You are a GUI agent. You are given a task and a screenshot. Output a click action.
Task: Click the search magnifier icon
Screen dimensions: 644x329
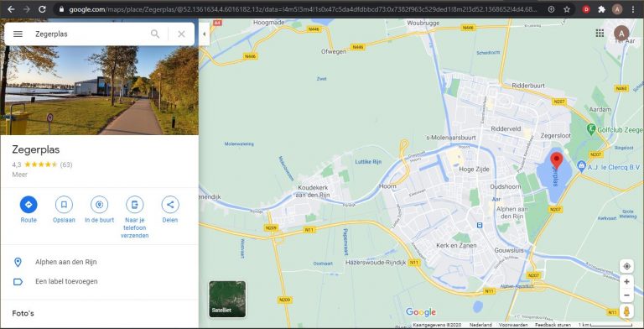(155, 34)
